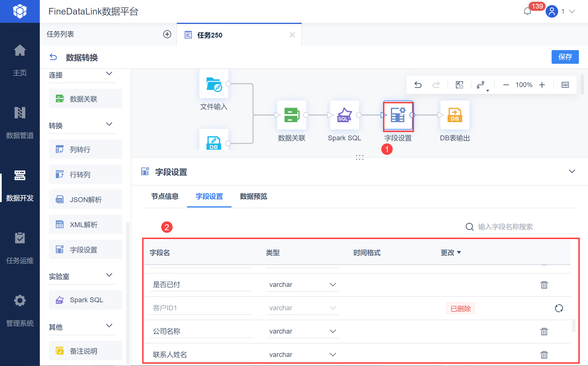Restore the deleted 客户ID1 field
This screenshot has height=366, width=588.
[559, 308]
